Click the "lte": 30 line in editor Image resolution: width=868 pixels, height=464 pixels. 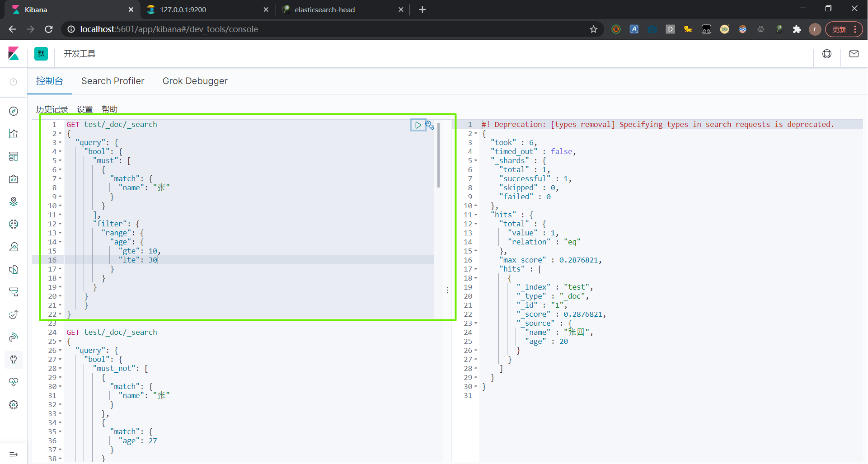(138, 260)
